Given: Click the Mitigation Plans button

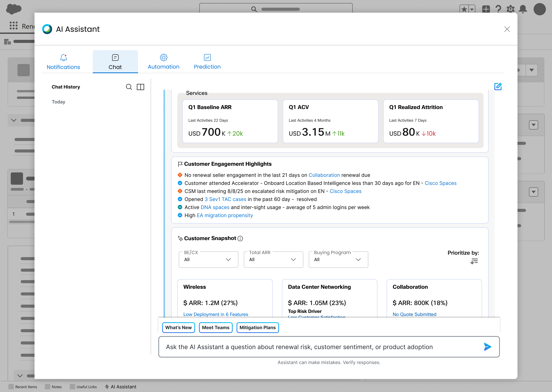Looking at the screenshot, I should coord(258,327).
